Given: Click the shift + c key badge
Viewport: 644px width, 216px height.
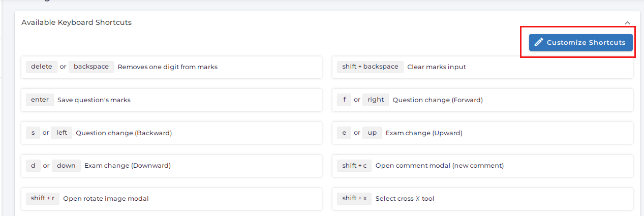Looking at the screenshot, I should [354, 165].
